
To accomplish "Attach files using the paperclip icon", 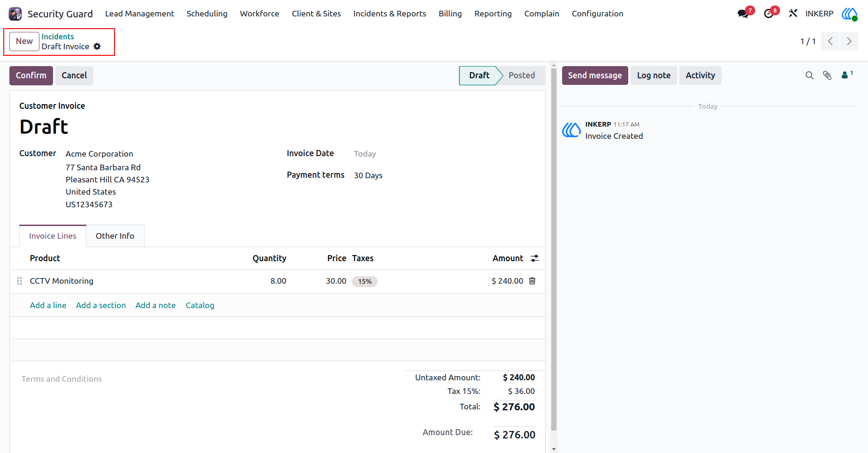I will [827, 75].
